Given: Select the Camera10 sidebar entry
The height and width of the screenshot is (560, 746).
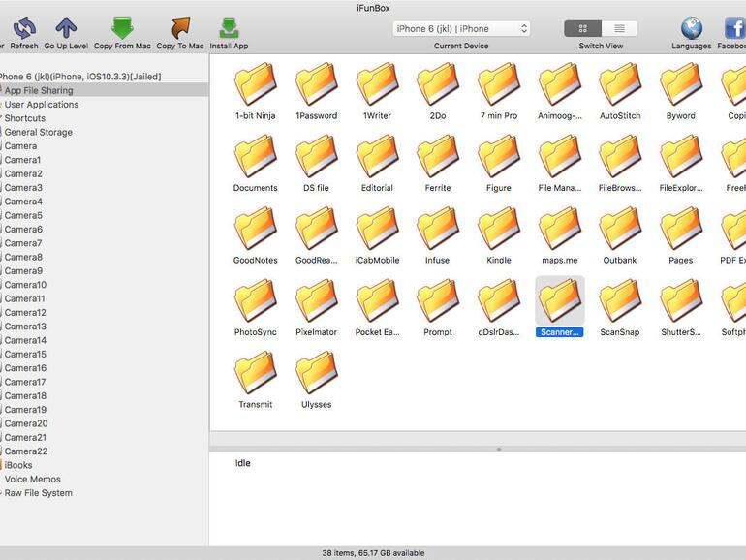Looking at the screenshot, I should [x=25, y=285].
